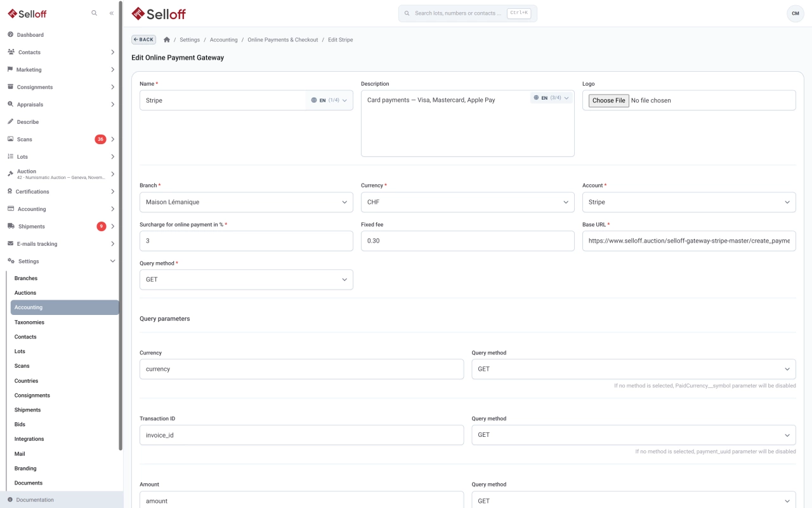Click the Surcharge for online payment field
The width and height of the screenshot is (812, 508).
point(246,241)
